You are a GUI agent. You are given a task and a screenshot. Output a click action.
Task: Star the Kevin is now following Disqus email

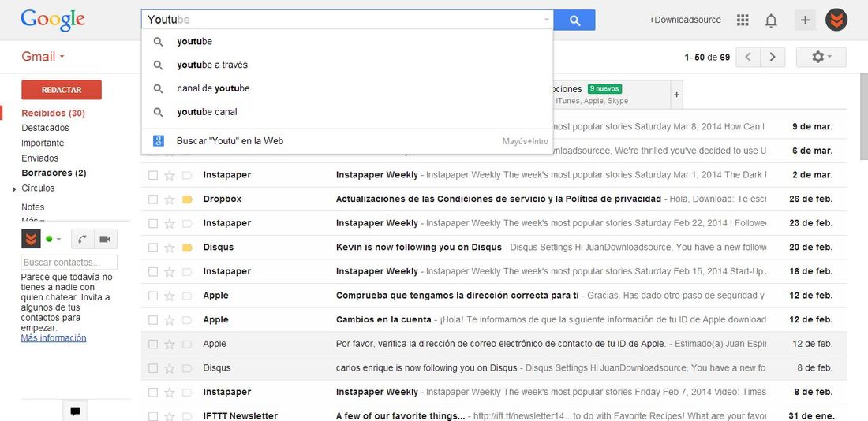170,248
